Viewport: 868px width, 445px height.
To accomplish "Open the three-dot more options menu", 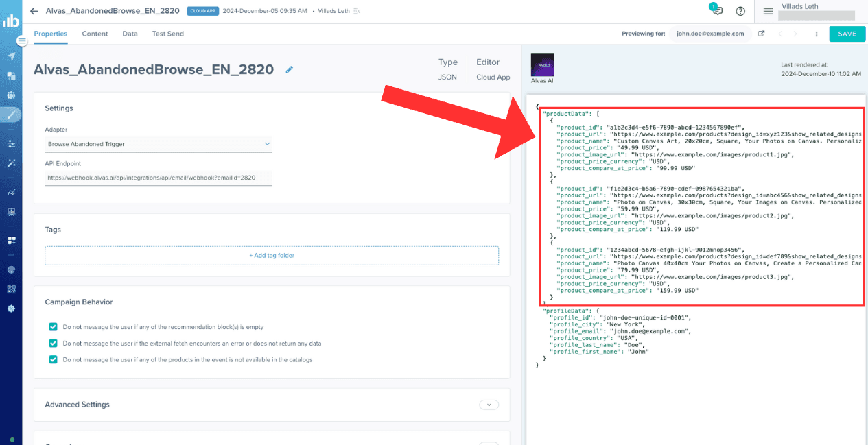I will pos(817,34).
